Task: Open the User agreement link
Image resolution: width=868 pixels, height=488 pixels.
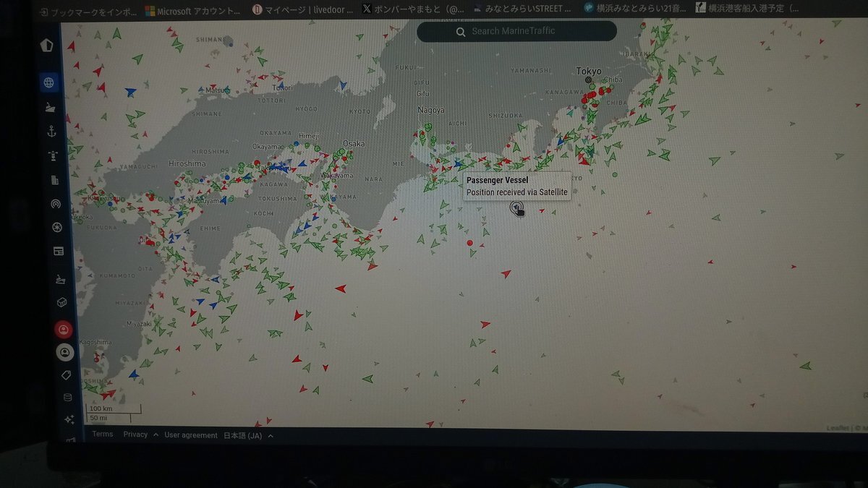Action: point(191,435)
